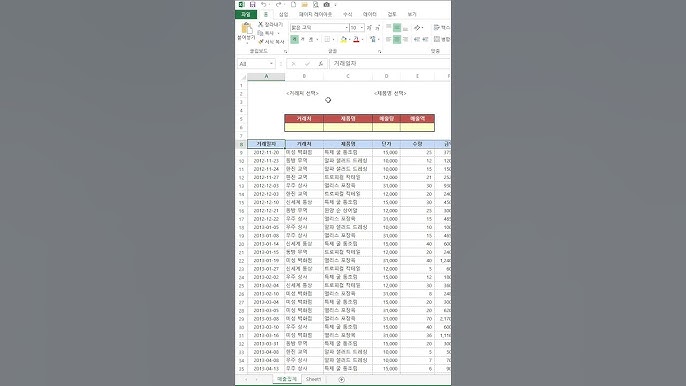686x386 pixels.
Task: Click the red-underlined font color button
Action: (x=356, y=39)
